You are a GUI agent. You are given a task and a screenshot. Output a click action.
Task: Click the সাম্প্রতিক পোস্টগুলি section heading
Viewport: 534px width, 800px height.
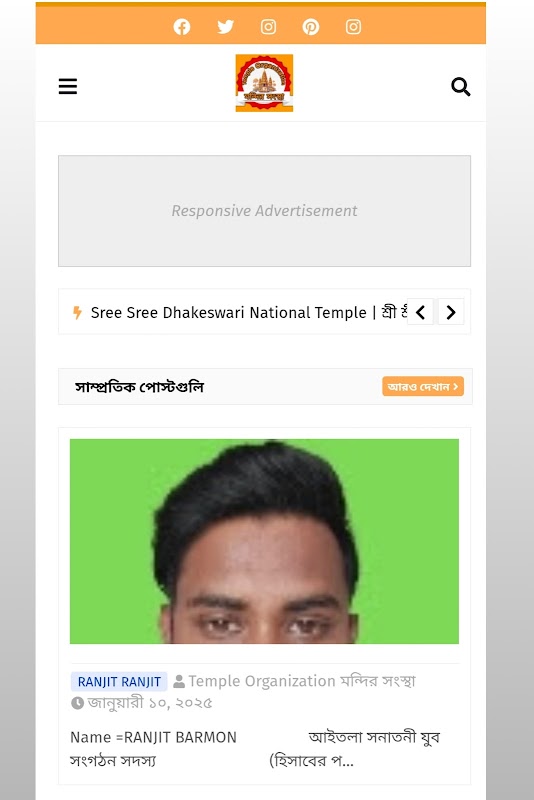[139, 387]
